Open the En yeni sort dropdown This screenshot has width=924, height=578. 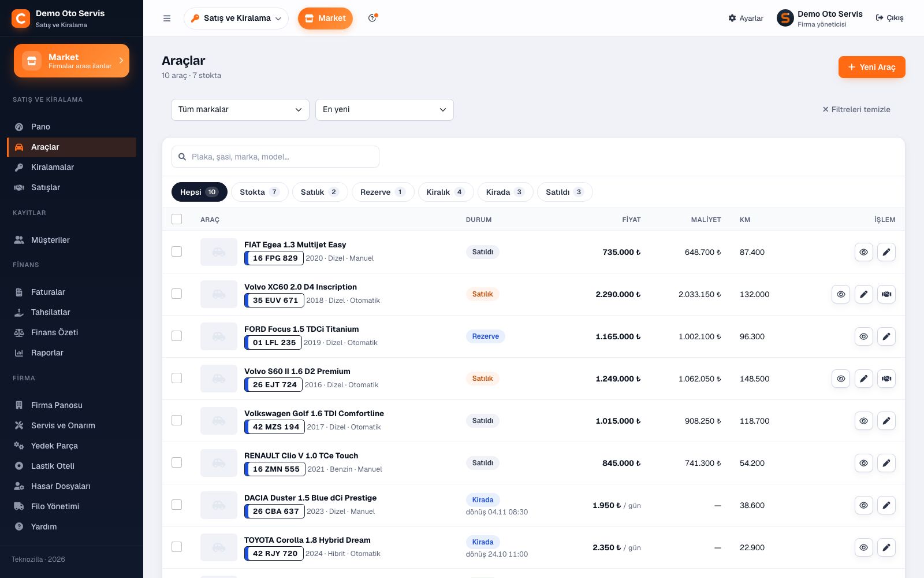click(385, 110)
